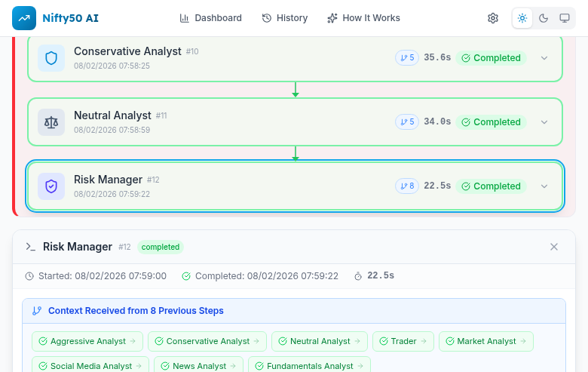Open the History page

point(285,18)
